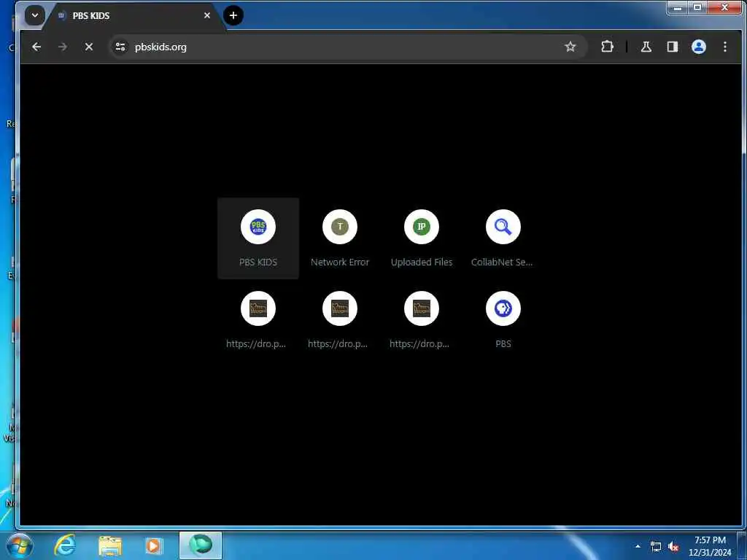Open the PBS shortcut with blue logo
Image resolution: width=747 pixels, height=560 pixels.
pos(503,320)
